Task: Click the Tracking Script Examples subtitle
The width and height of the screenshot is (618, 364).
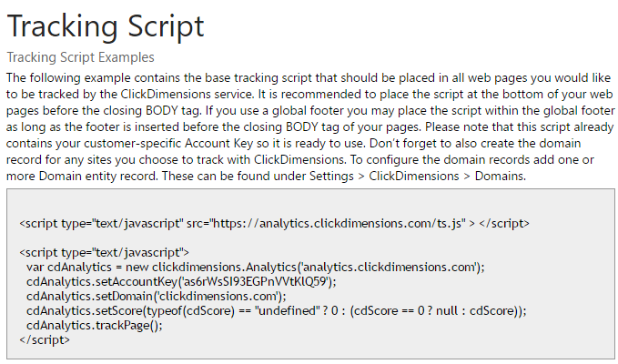Action: (80, 57)
